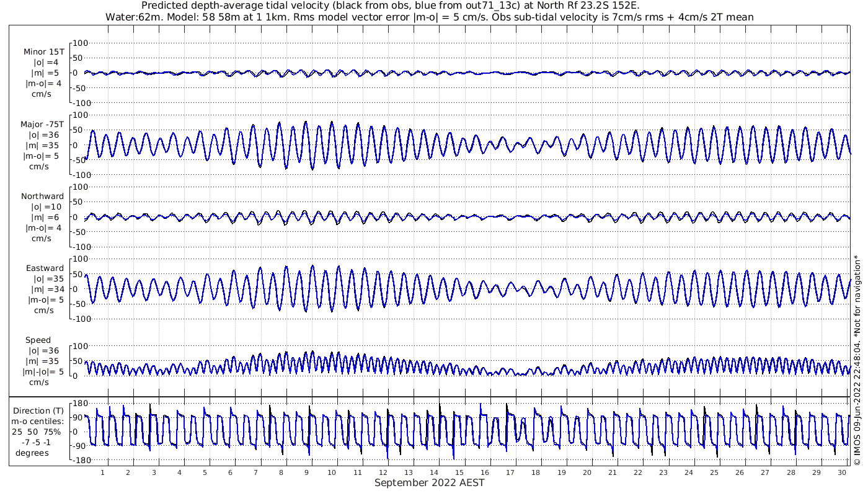The width and height of the screenshot is (868, 496).
Task: Click date tick '20' on x-axis
Action: click(x=587, y=472)
